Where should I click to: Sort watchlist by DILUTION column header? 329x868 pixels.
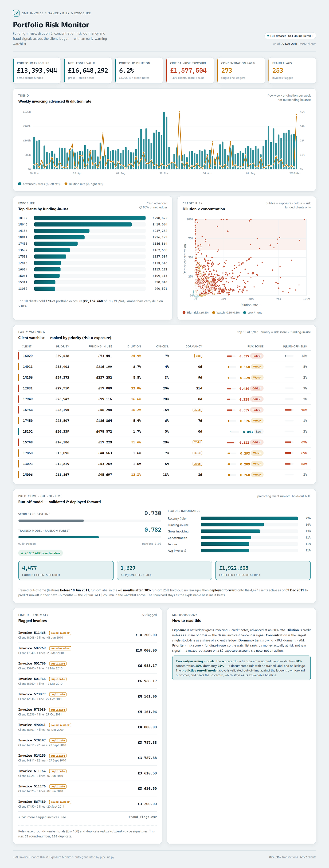(134, 346)
